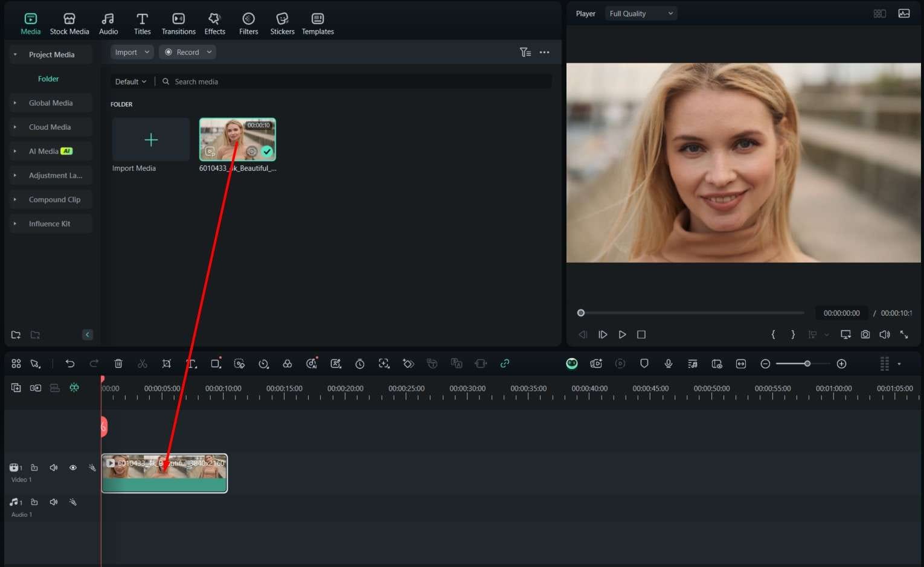Open the stopwatch duration tool
924x567 pixels.
[x=360, y=364]
